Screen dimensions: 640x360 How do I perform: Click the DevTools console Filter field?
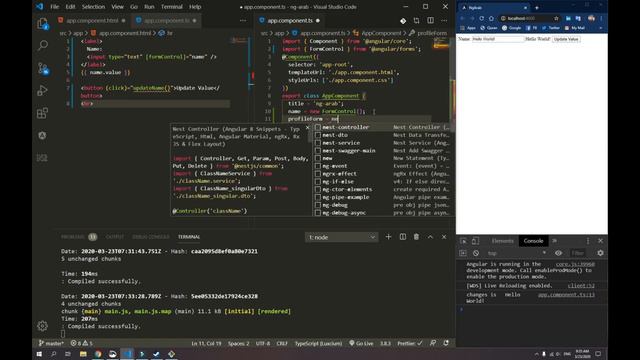click(579, 253)
